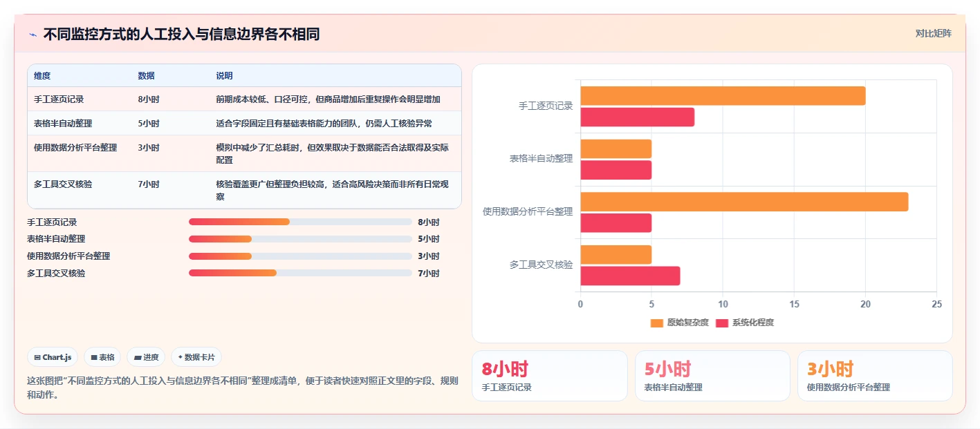Click the 使用数据分析平台整理 progress bar
980x429 pixels.
tap(300, 256)
